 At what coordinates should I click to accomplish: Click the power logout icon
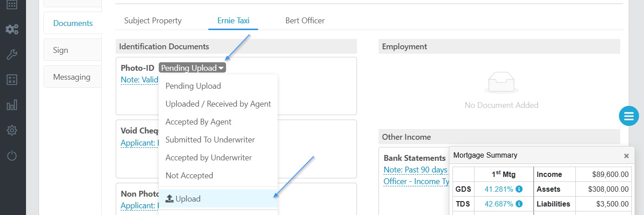(12, 155)
